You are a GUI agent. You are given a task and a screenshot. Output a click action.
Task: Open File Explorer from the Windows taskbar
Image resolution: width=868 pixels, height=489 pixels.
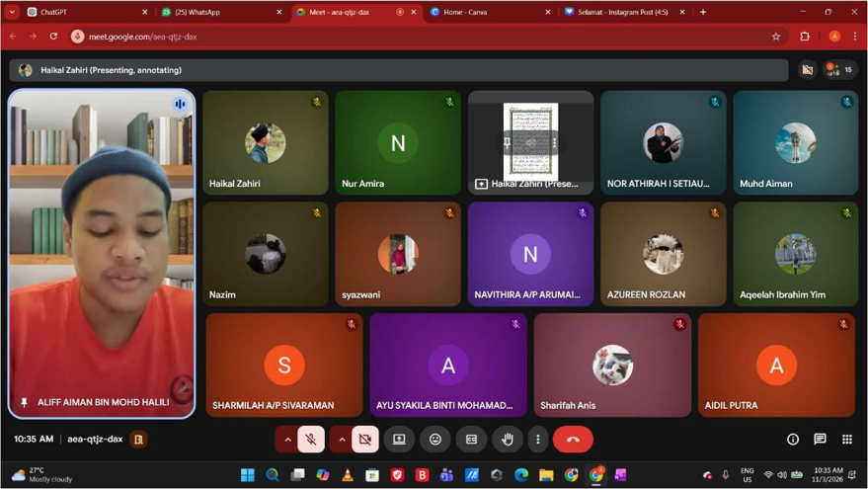tap(546, 475)
